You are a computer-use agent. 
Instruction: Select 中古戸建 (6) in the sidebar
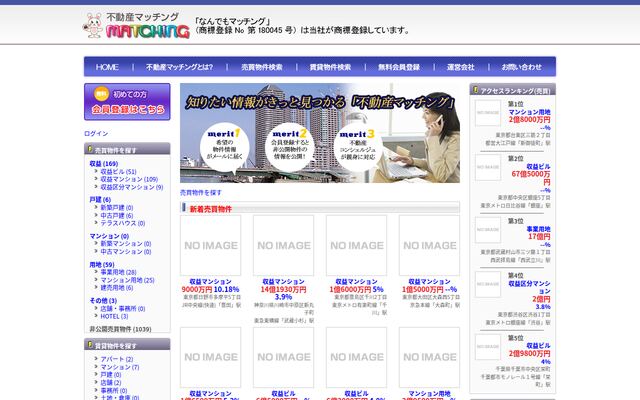click(117, 215)
